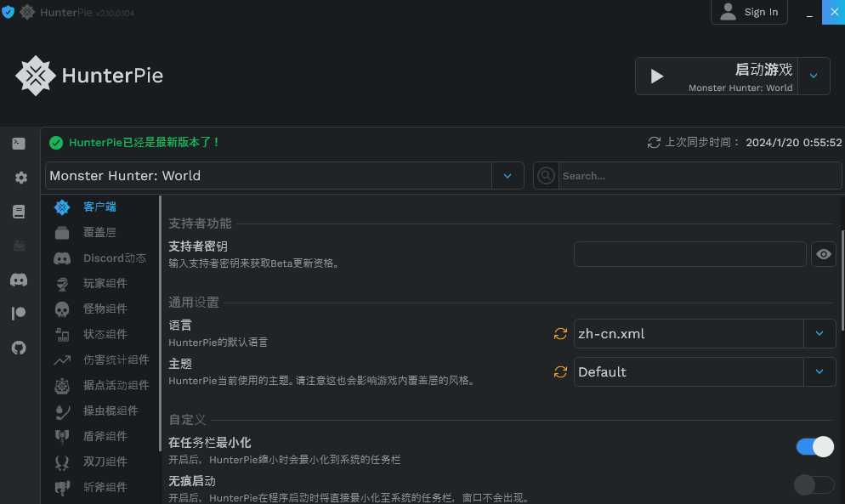
Task: Click the Sign In button
Action: (x=749, y=12)
